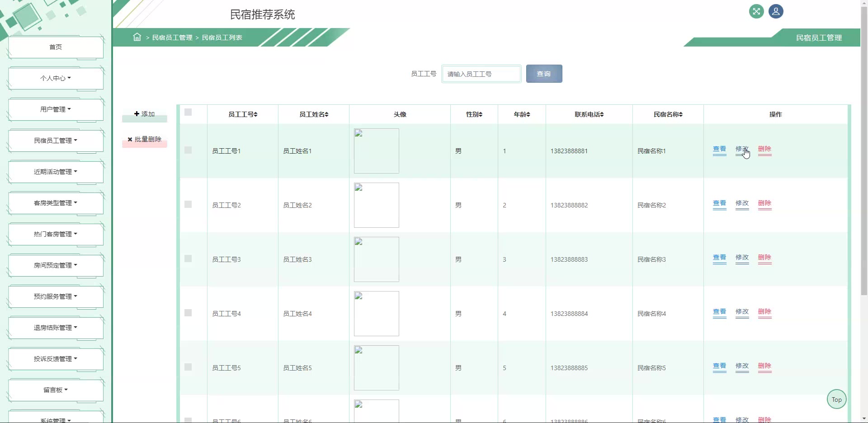Click 民宿员工管理 in the breadcrumb
The image size is (868, 423).
[x=172, y=38]
